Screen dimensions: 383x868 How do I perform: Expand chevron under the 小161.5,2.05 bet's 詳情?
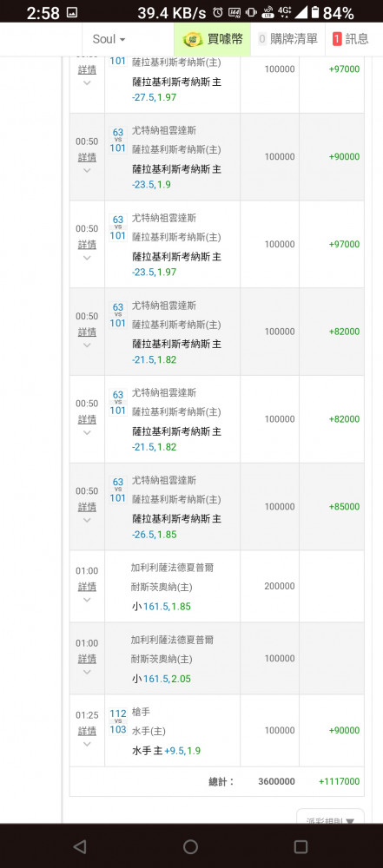[87, 672]
